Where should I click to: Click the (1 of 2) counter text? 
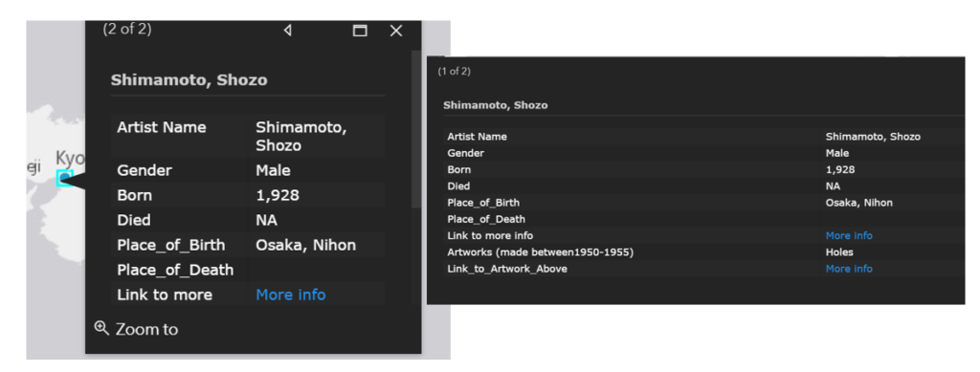click(454, 71)
